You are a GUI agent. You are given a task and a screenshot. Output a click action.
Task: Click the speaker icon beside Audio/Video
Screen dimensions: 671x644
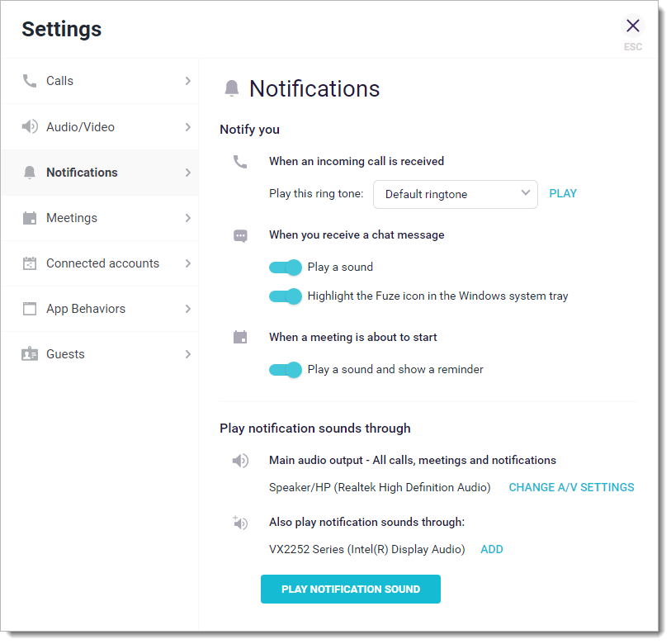[x=30, y=127]
